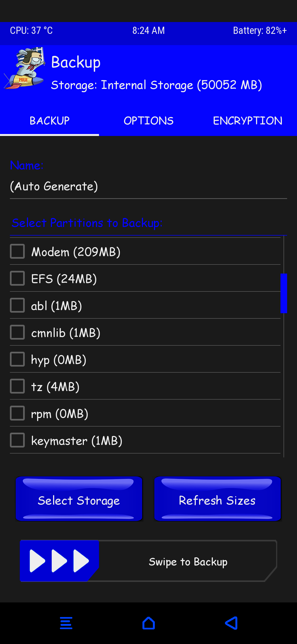Check the rpm (0MB) box
The image size is (297, 644).
[x=17, y=413]
